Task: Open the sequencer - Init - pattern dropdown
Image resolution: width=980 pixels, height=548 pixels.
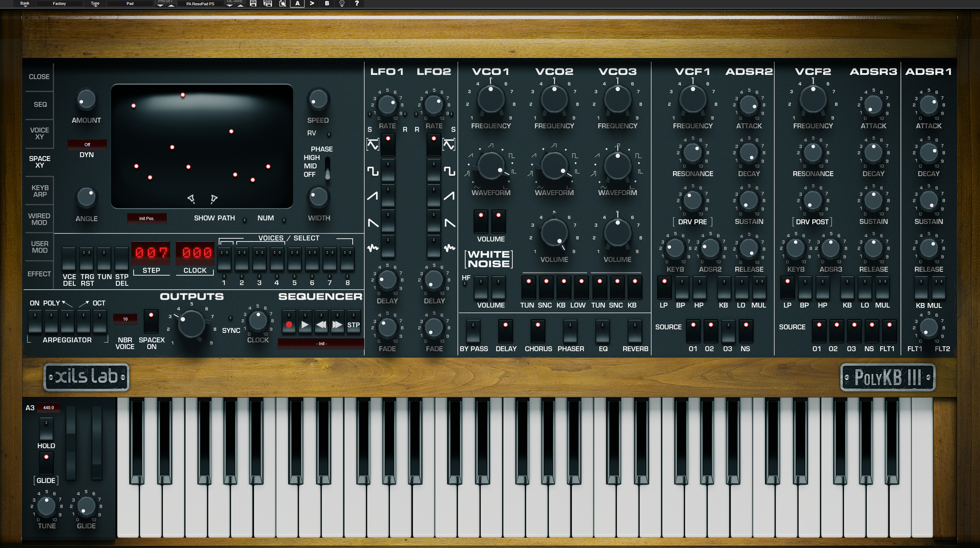Action: coord(321,343)
